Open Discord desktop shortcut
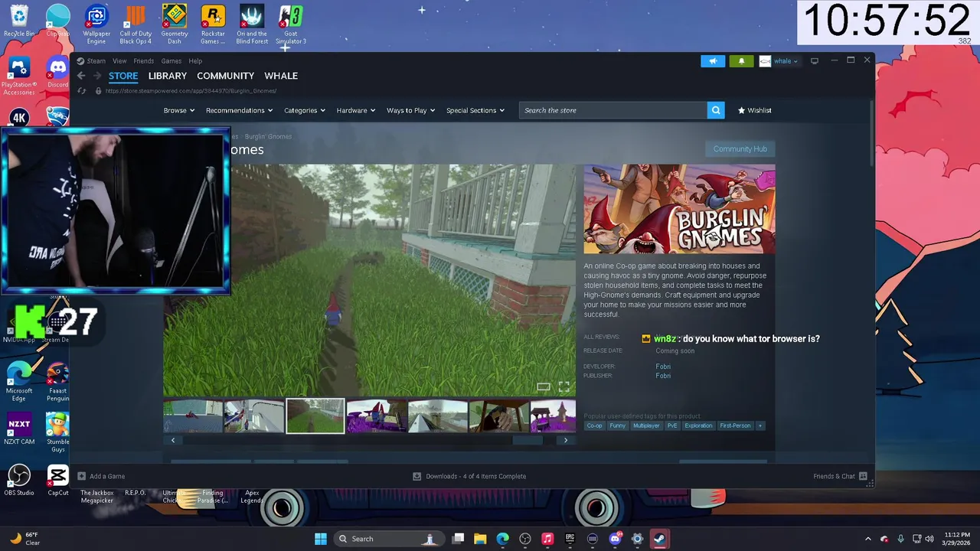The height and width of the screenshot is (551, 980). click(58, 73)
